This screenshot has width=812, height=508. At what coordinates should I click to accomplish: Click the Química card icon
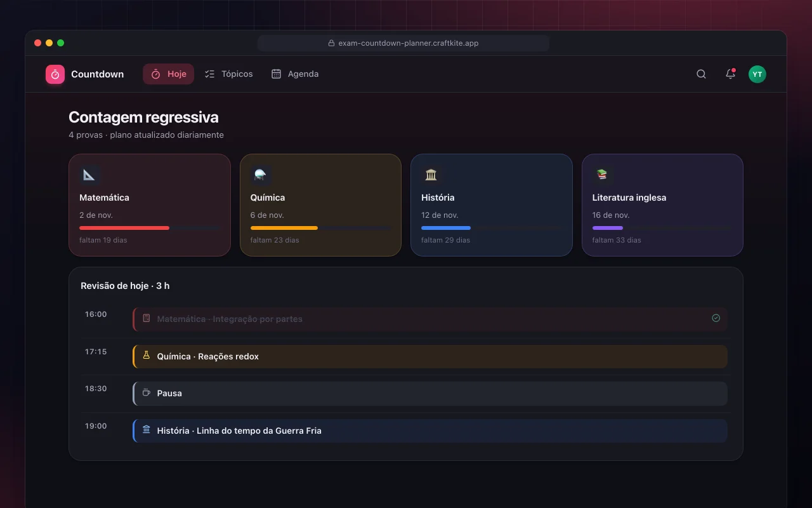261,175
